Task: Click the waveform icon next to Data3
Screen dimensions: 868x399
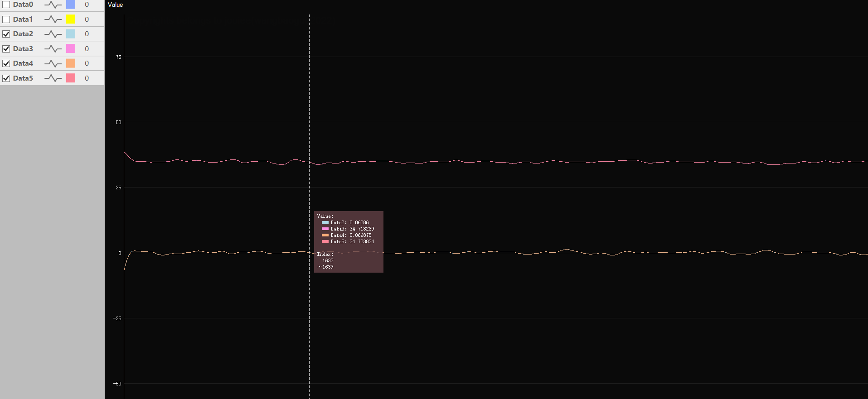Action: (53, 49)
